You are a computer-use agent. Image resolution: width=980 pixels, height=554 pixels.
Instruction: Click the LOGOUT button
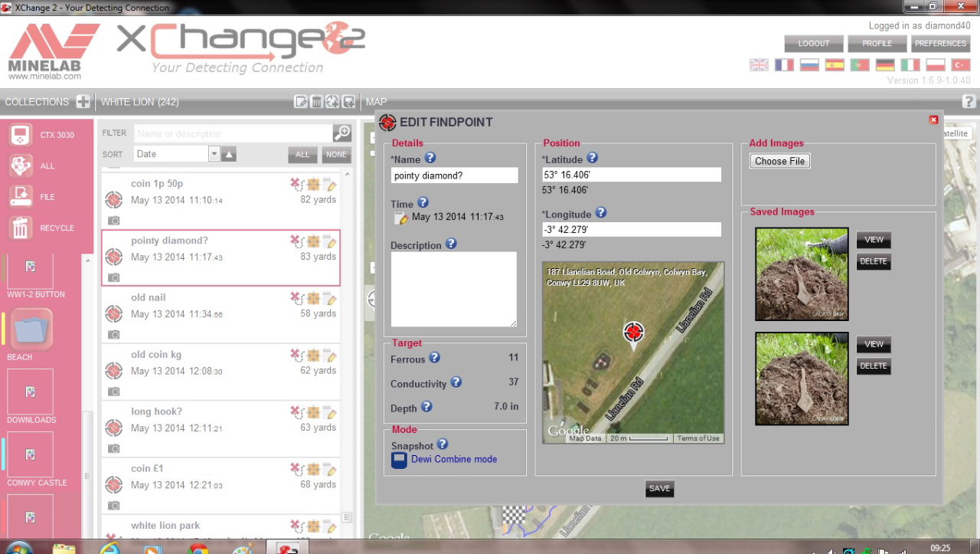click(814, 44)
